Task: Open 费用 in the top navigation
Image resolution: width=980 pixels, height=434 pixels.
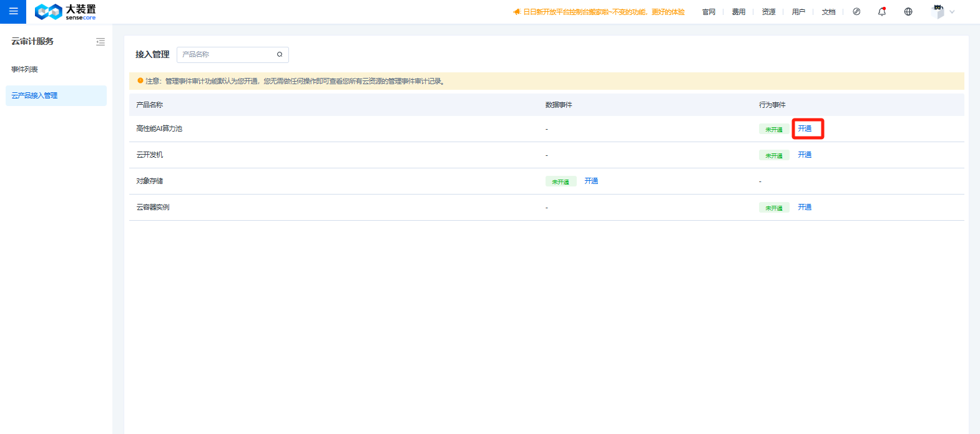Action: tap(738, 12)
